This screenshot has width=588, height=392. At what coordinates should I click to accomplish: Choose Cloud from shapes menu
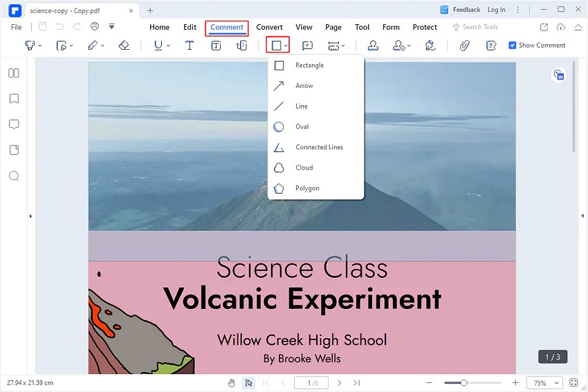coord(315,167)
